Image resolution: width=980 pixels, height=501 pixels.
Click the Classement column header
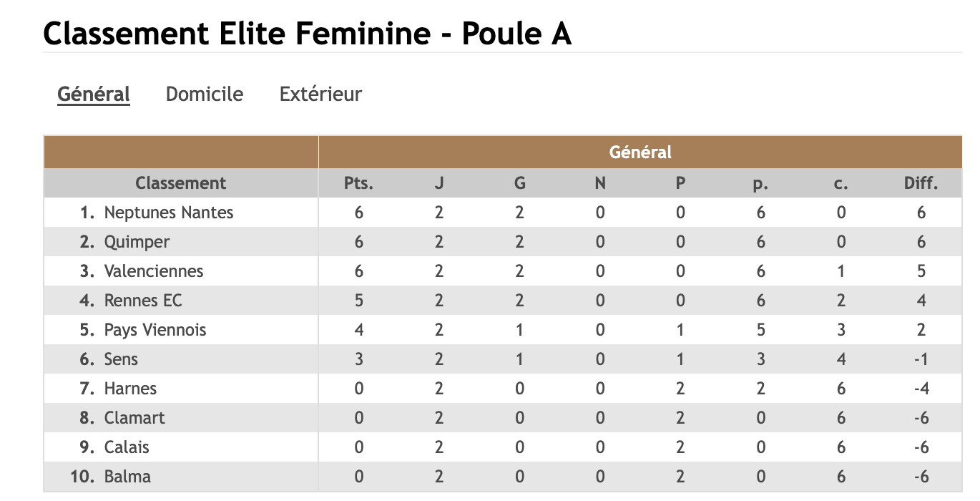180,183
